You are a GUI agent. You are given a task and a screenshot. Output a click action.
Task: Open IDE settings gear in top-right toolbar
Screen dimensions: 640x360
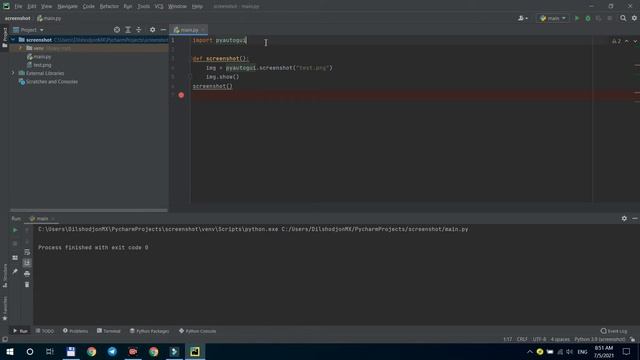point(634,18)
